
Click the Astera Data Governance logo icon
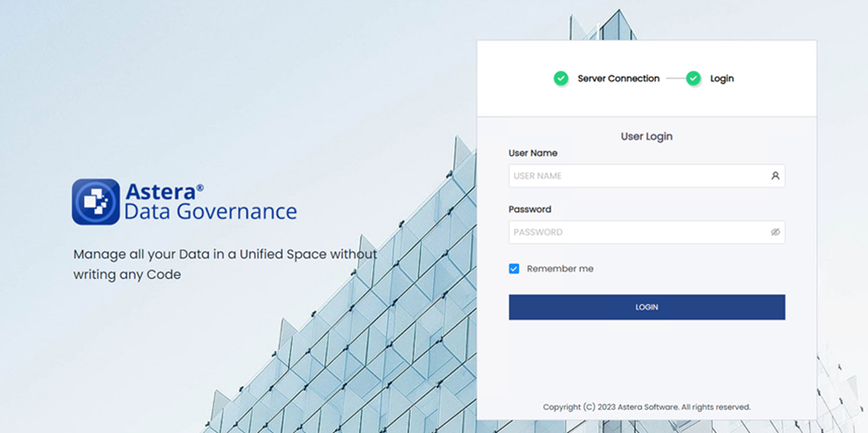click(96, 202)
